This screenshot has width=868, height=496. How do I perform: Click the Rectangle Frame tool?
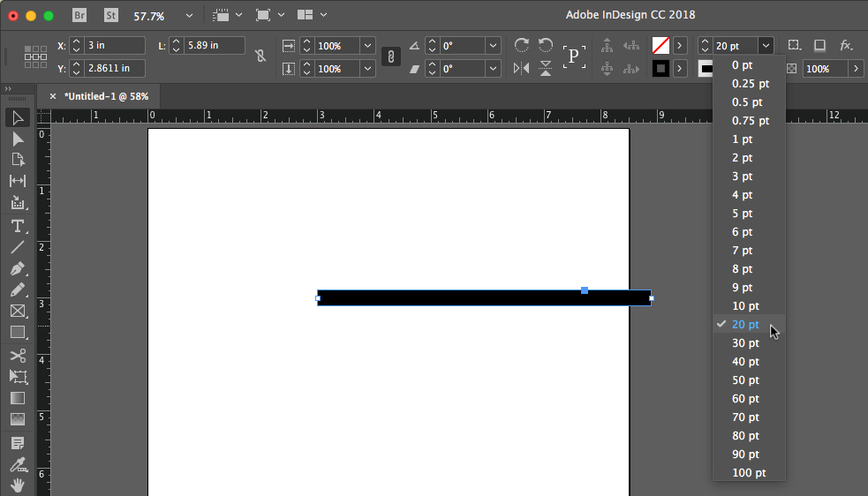click(x=17, y=312)
